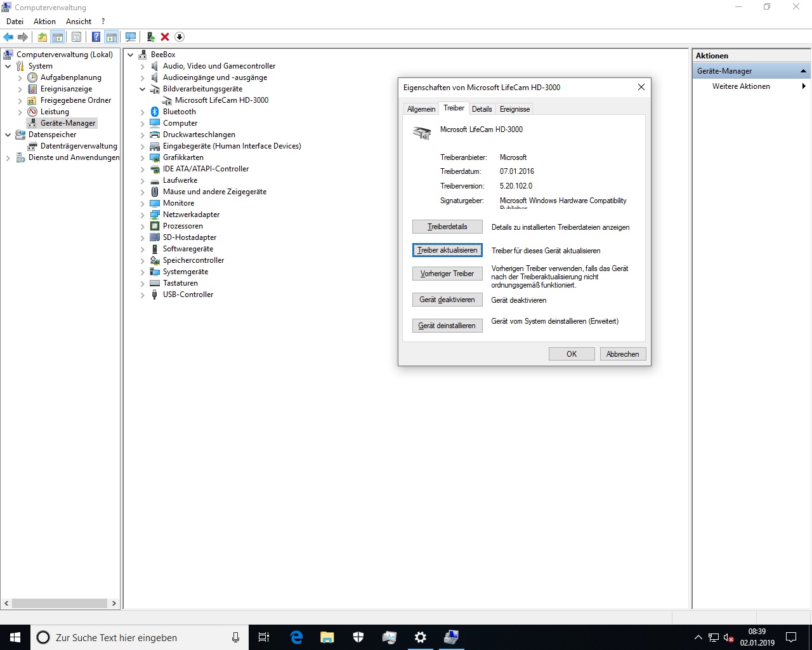812x650 pixels.
Task: Expand the SD-Hostadapter node
Action: point(142,237)
